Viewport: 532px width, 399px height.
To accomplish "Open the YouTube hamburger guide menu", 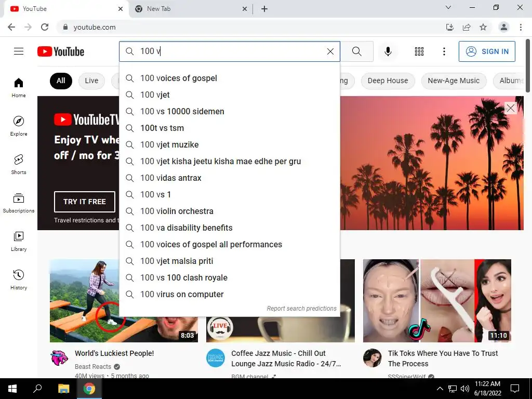I will tap(19, 51).
